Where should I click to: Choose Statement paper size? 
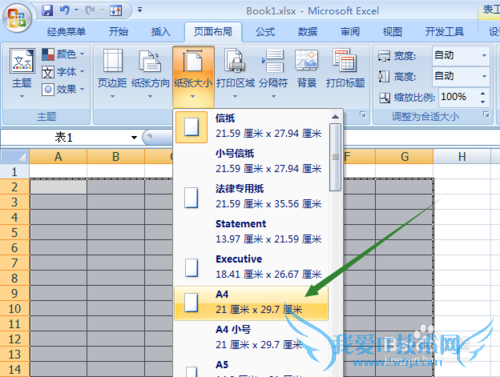[x=252, y=232]
